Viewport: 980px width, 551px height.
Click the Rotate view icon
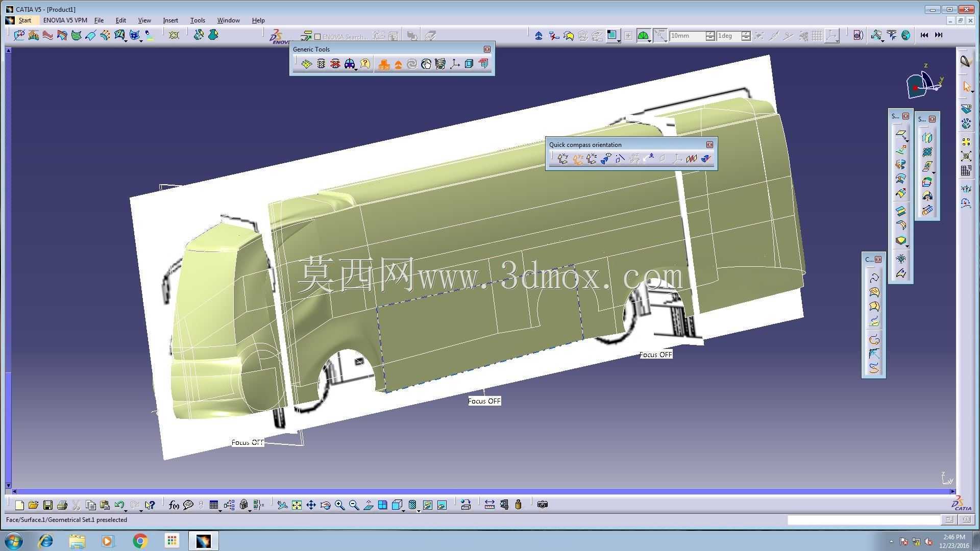click(325, 505)
